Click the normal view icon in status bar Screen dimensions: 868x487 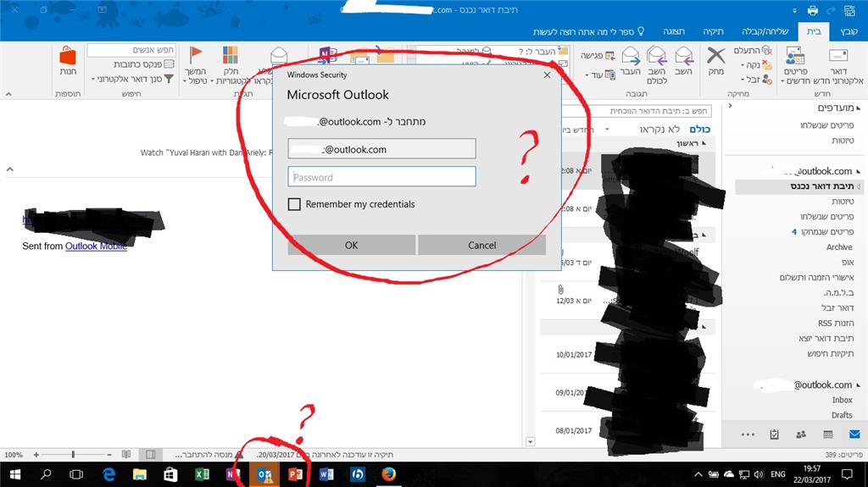pos(150,454)
